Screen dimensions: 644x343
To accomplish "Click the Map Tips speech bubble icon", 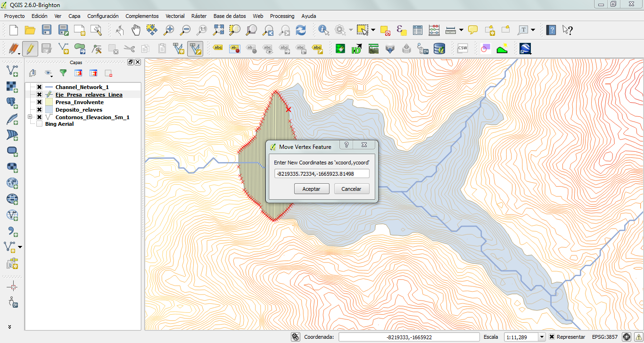I will (473, 30).
